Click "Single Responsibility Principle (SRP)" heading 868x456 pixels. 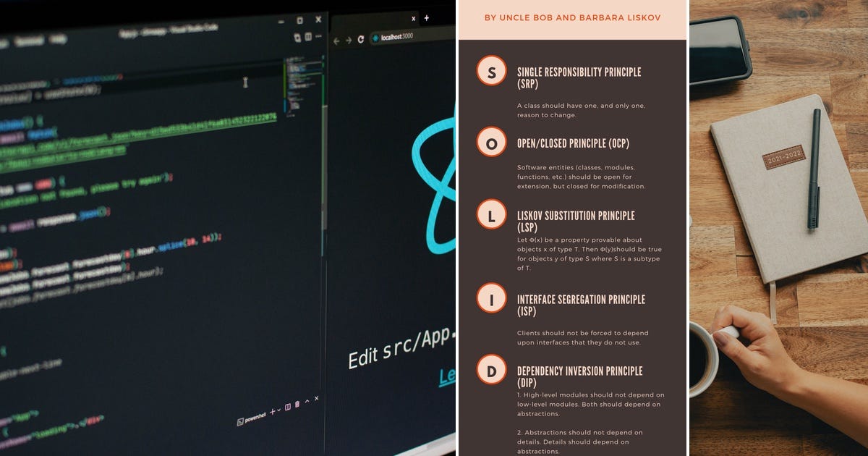pyautogui.click(x=579, y=77)
